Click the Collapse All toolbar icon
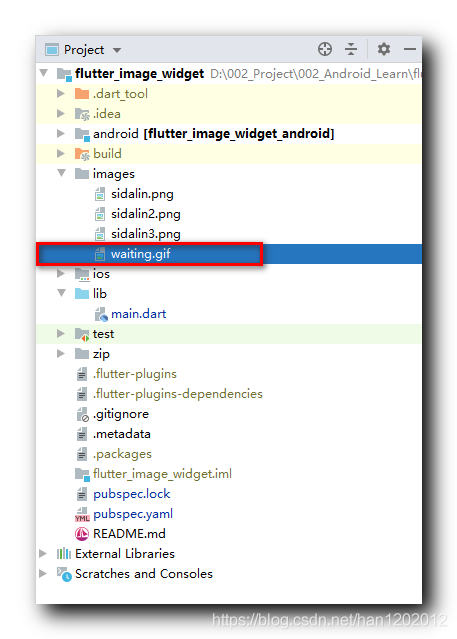The height and width of the screenshot is (639, 457). point(351,49)
